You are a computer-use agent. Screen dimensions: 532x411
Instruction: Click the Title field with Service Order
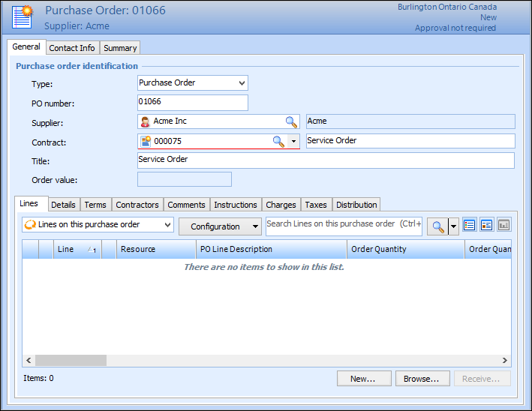[x=326, y=160]
